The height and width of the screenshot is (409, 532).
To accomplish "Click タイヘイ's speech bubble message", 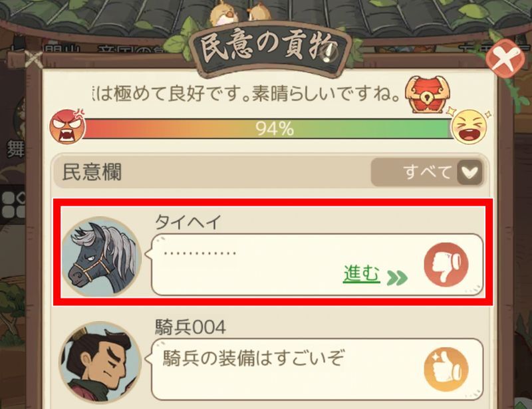I will (317, 265).
